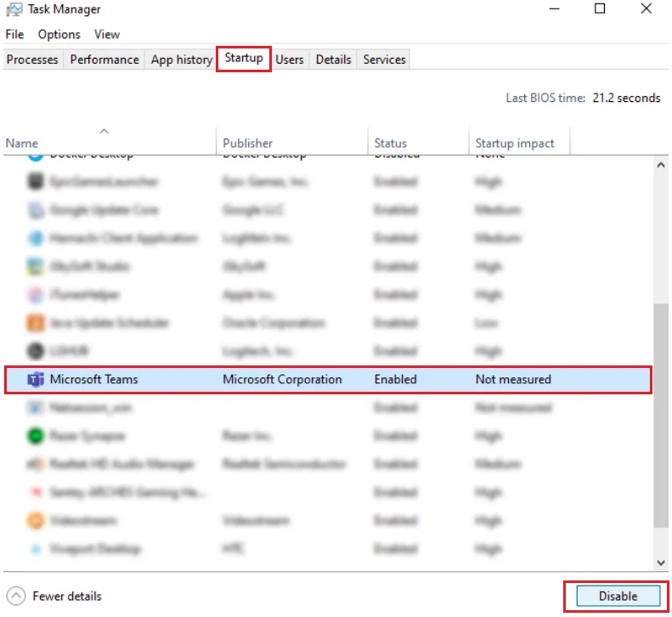Click the green Razer Synapse icon
The height and width of the screenshot is (617, 672).
tap(36, 436)
